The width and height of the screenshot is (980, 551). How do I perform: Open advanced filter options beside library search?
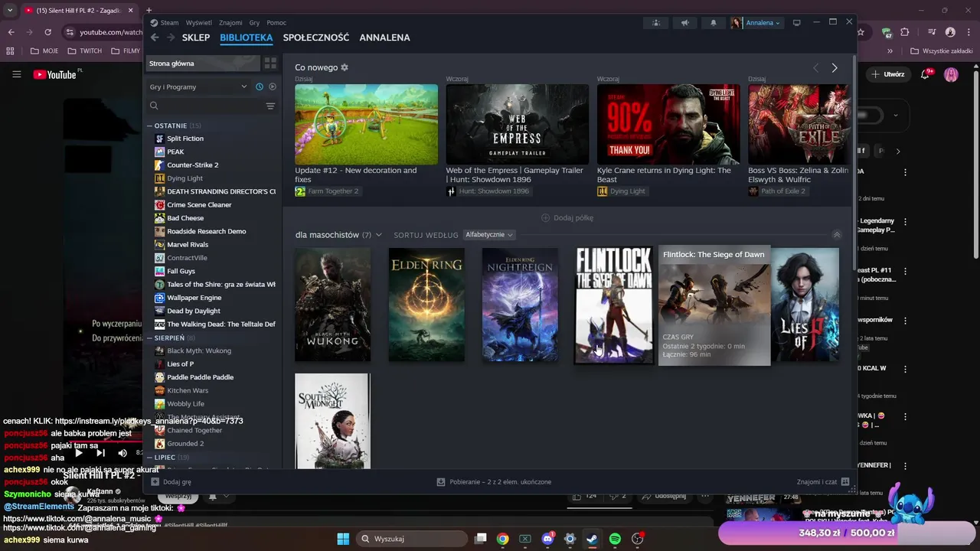[270, 106]
